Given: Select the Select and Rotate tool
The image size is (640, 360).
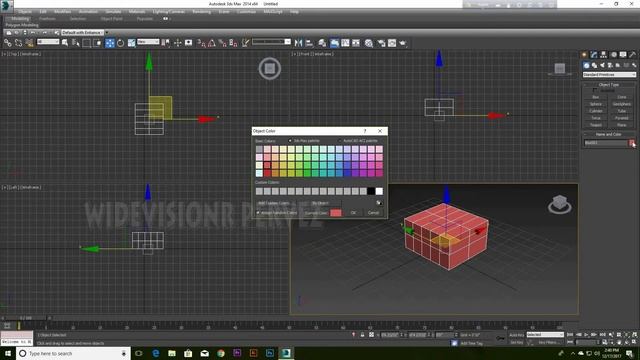Looking at the screenshot, I should (x=120, y=43).
